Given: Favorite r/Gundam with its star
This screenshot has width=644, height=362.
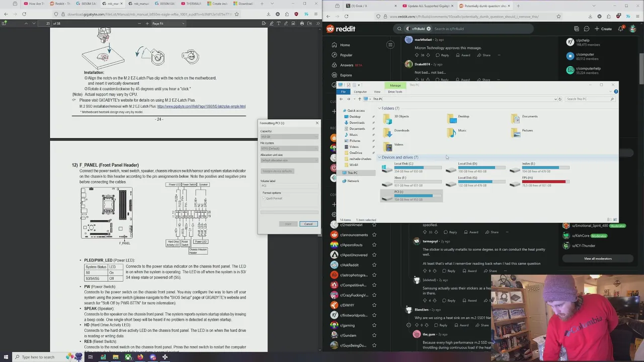Looking at the screenshot, I should [374, 335].
